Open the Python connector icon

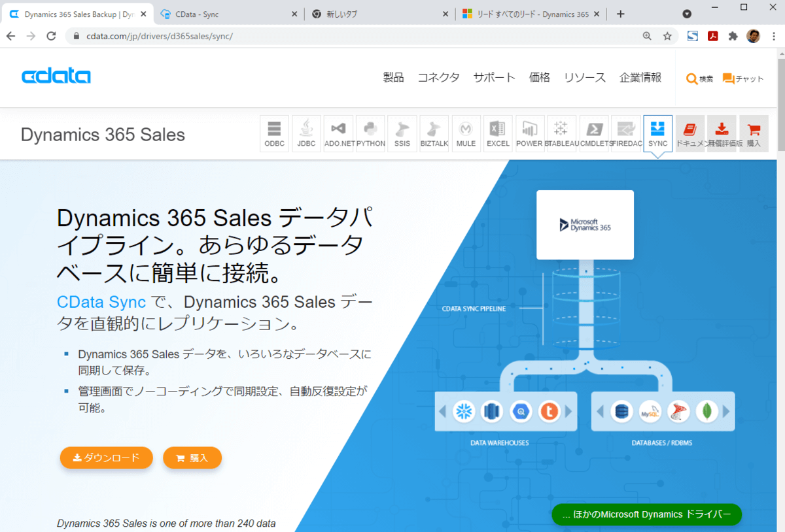370,133
